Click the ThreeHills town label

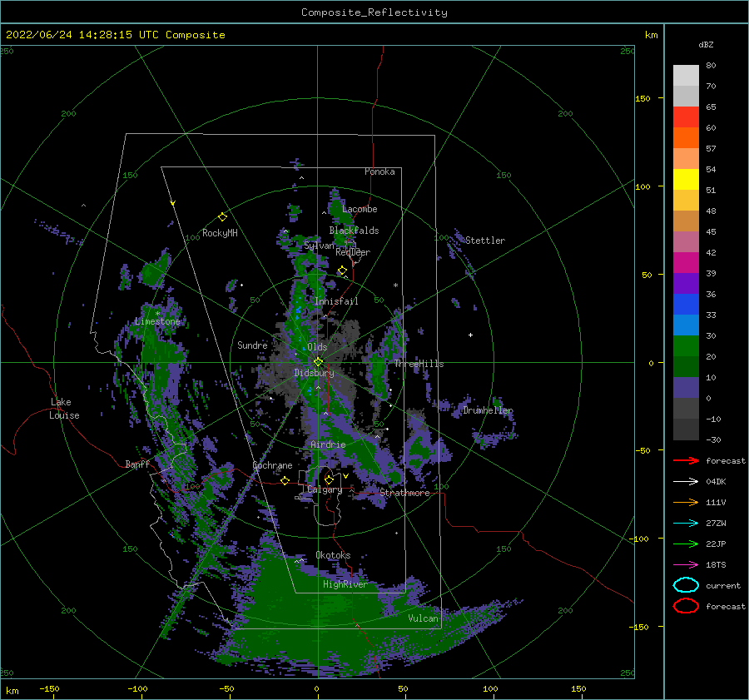pos(419,364)
